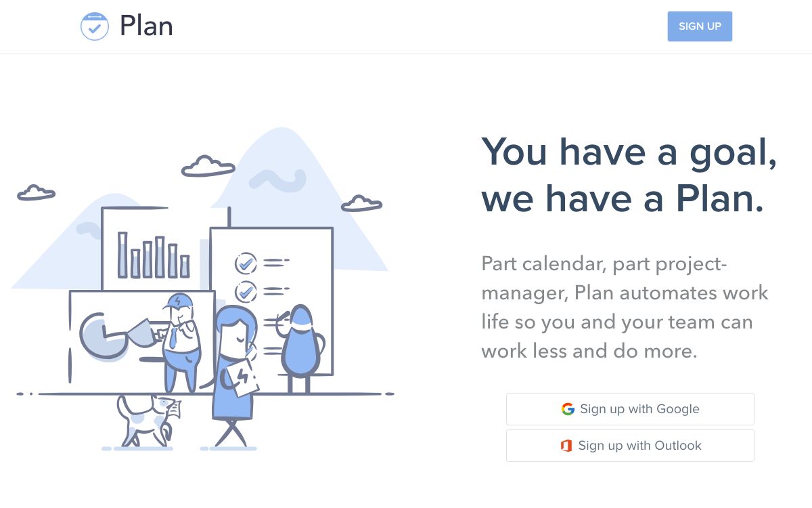Viewport: 812px width, 508px height.
Task: Click the headline You have a goal
Action: 628,152
